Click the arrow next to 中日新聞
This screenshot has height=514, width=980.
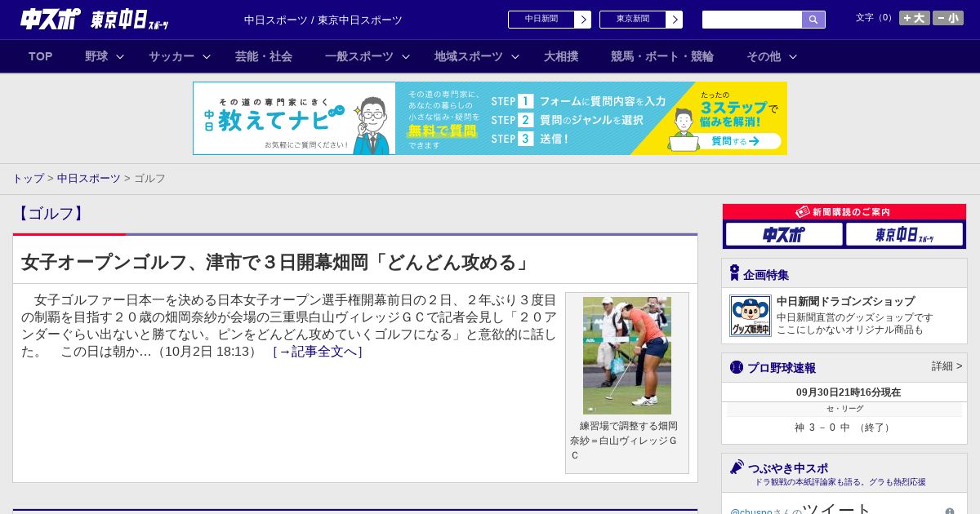(x=583, y=20)
